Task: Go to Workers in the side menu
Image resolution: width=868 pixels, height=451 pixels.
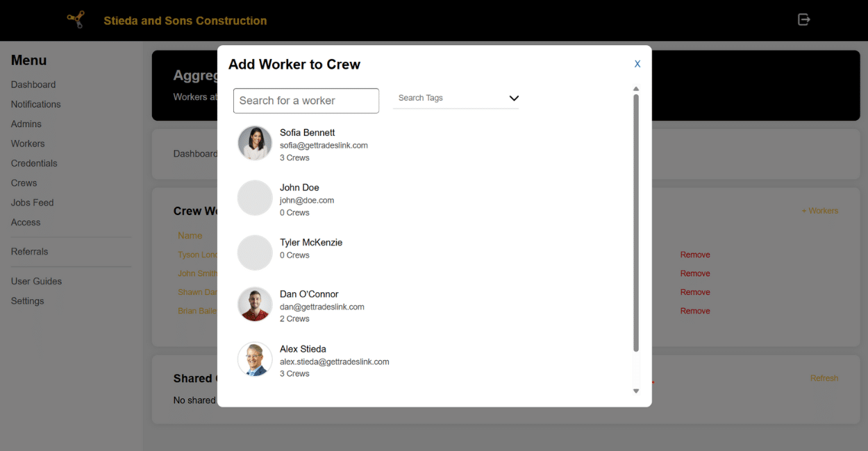Action: 28,144
